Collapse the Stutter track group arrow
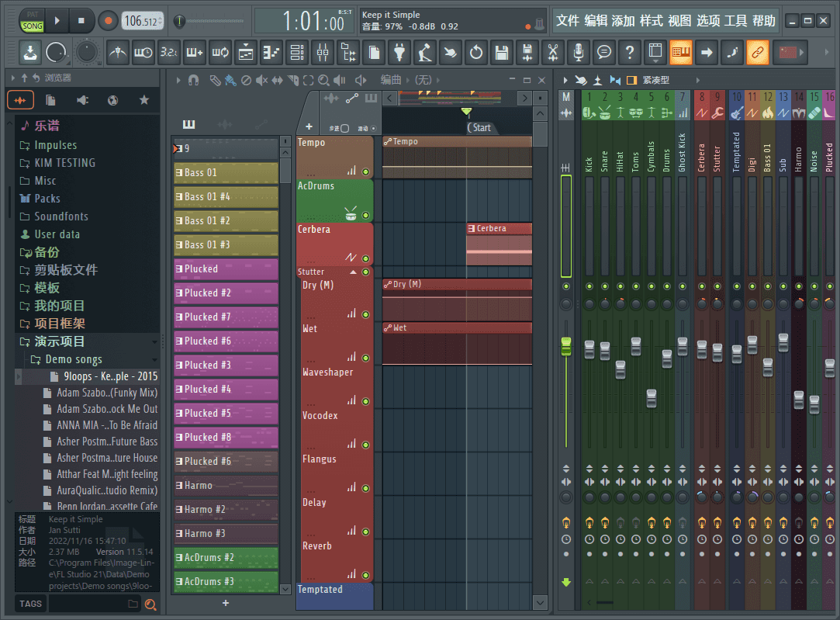 pyautogui.click(x=353, y=272)
